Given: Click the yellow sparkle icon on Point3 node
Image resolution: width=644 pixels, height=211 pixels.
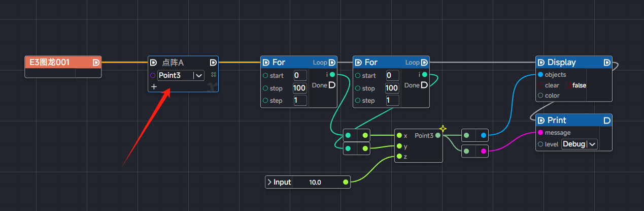Looking at the screenshot, I should click(443, 129).
